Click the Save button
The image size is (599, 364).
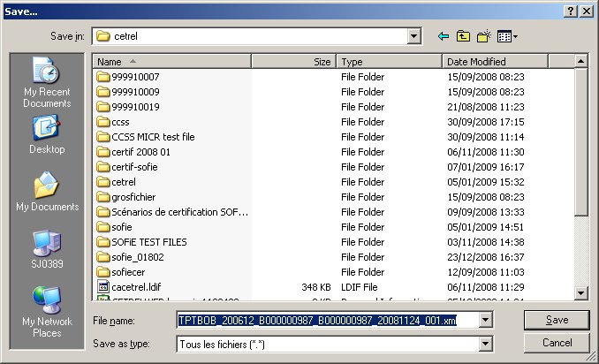pyautogui.click(x=557, y=319)
